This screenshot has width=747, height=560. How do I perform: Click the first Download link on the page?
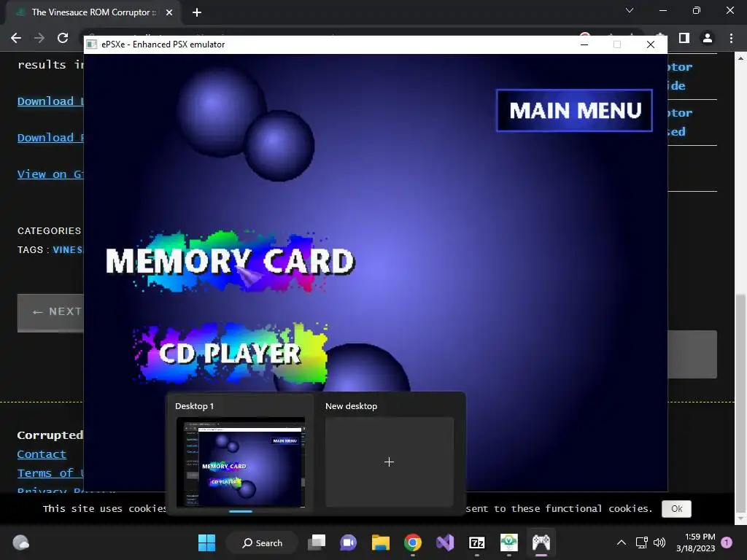pyautogui.click(x=50, y=101)
